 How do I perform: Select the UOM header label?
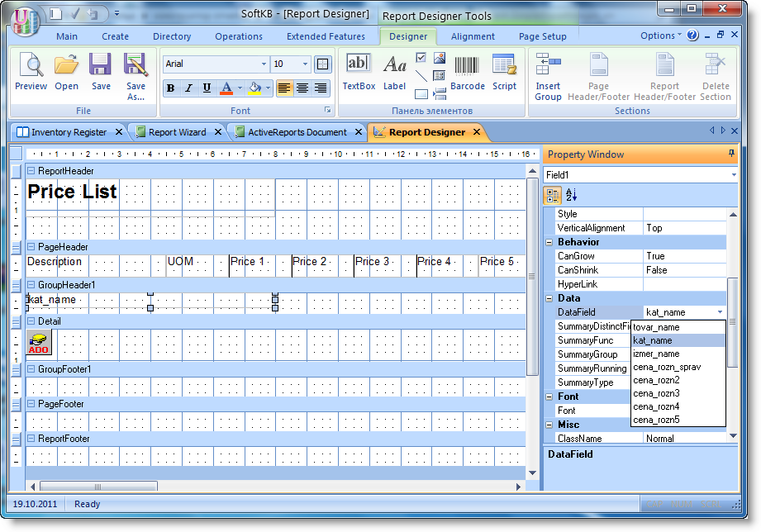(x=181, y=261)
